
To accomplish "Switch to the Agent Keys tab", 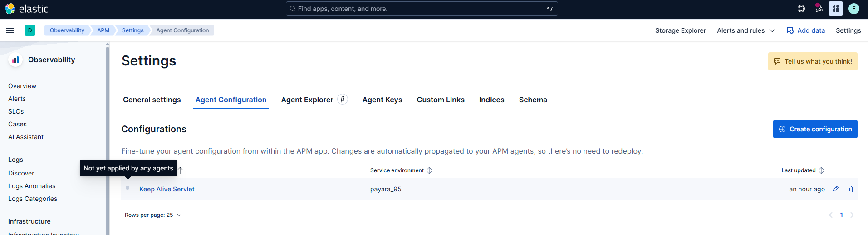I will coord(382,100).
